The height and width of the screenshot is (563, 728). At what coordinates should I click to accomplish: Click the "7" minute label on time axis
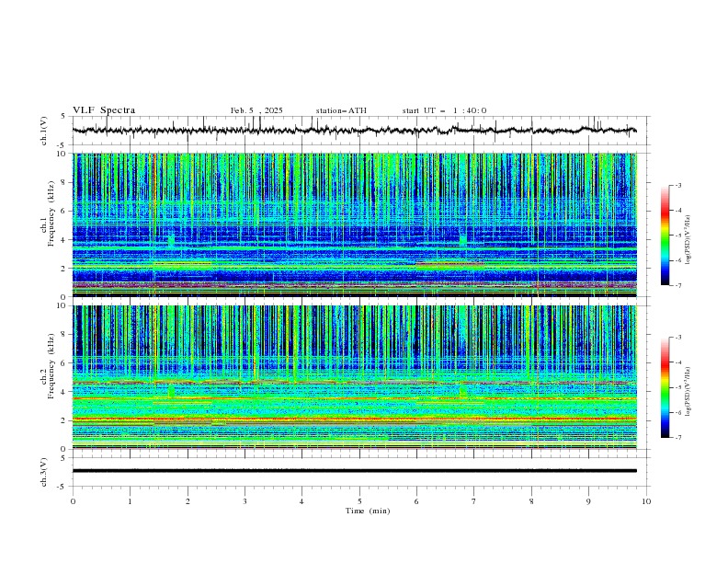coord(474,501)
